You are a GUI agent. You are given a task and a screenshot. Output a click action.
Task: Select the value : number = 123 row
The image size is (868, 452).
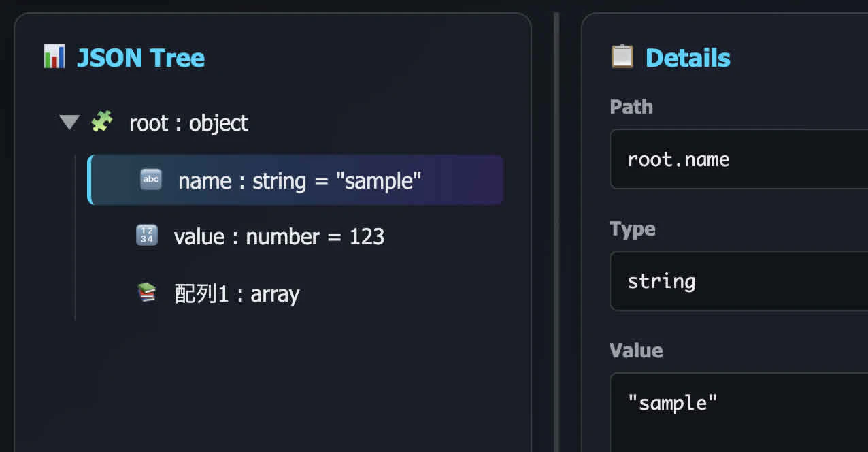[x=295, y=236]
